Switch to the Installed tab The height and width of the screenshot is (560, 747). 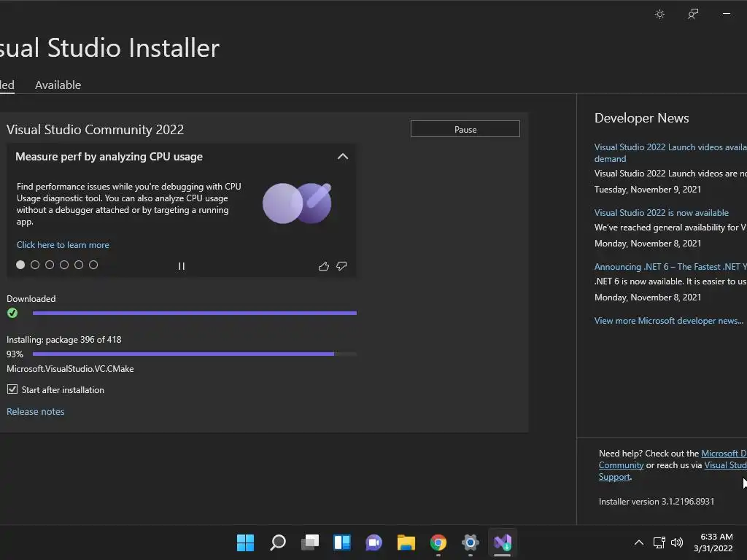click(7, 85)
